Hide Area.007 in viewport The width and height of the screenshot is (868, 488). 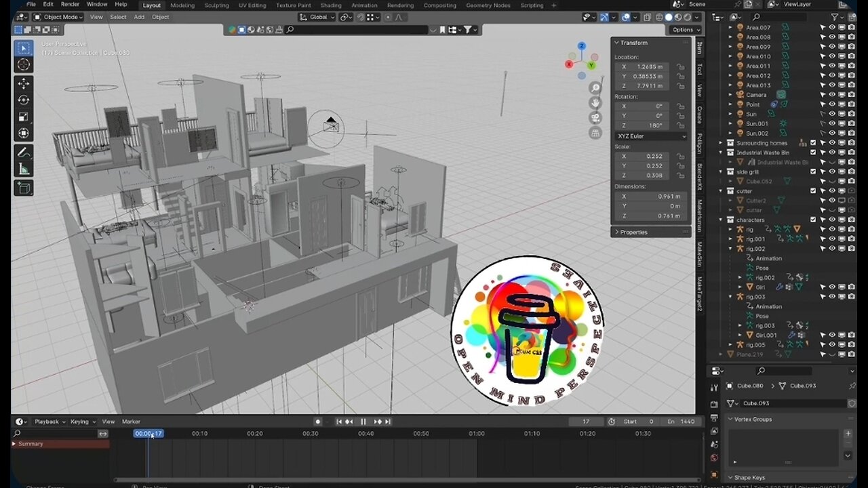pyautogui.click(x=832, y=28)
